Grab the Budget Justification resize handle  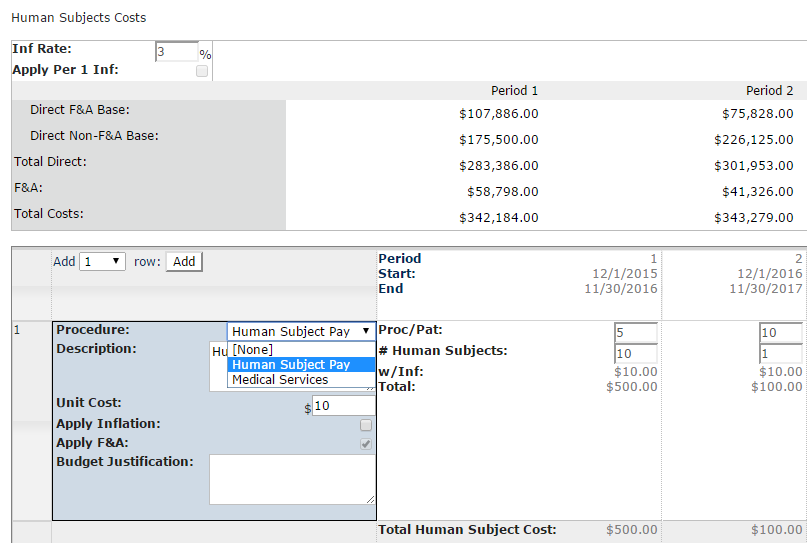(x=371, y=499)
